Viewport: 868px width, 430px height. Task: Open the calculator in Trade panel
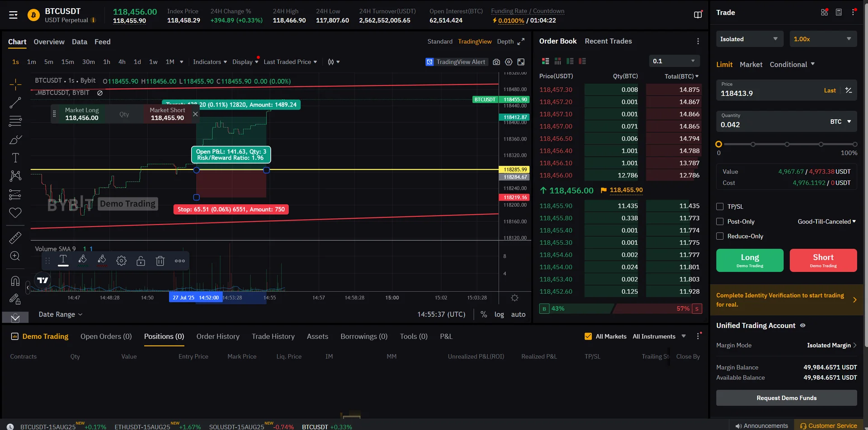(839, 13)
